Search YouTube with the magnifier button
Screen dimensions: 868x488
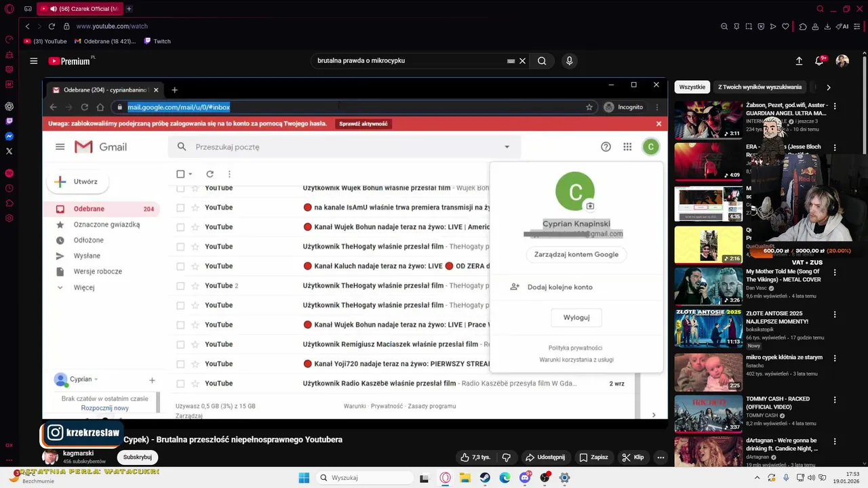pos(542,61)
